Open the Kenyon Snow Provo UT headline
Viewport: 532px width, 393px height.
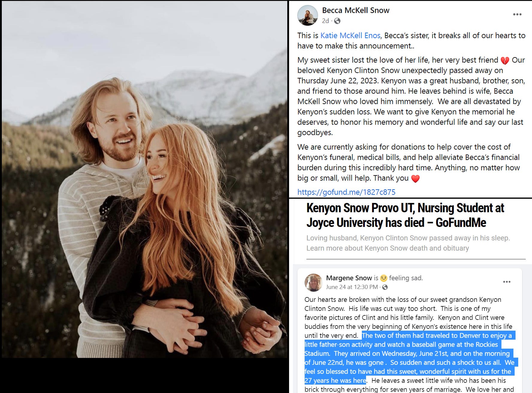pyautogui.click(x=405, y=215)
